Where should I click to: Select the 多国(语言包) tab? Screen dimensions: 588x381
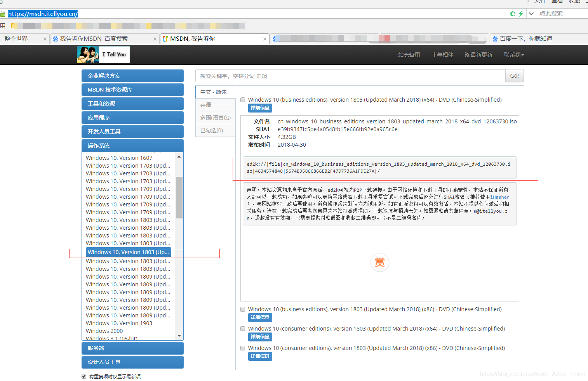(216, 118)
